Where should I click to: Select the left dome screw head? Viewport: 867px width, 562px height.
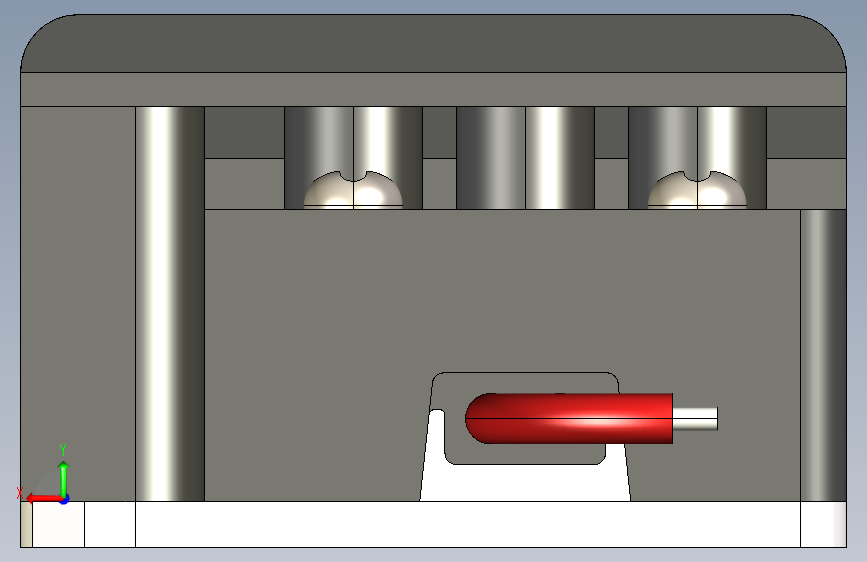pyautogui.click(x=353, y=190)
